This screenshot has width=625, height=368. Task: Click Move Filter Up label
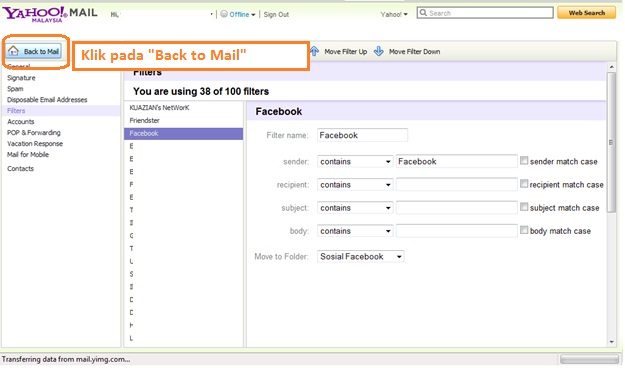point(346,51)
